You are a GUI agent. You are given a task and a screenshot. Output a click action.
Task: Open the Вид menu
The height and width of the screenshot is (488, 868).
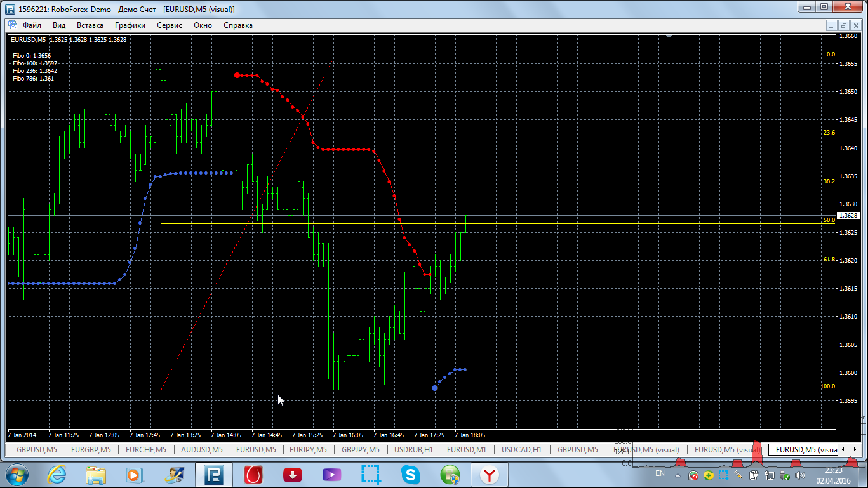[59, 25]
